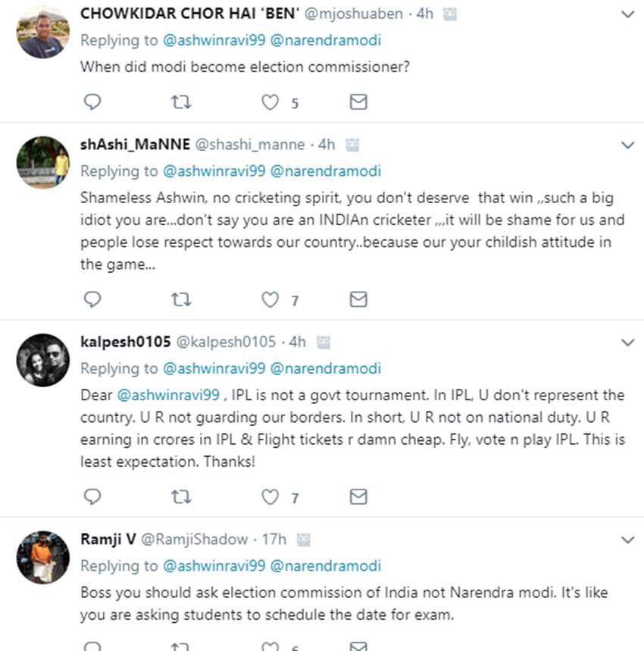Open the dropdown on kalpesh0105's tweet
644x651 pixels.
click(x=627, y=343)
